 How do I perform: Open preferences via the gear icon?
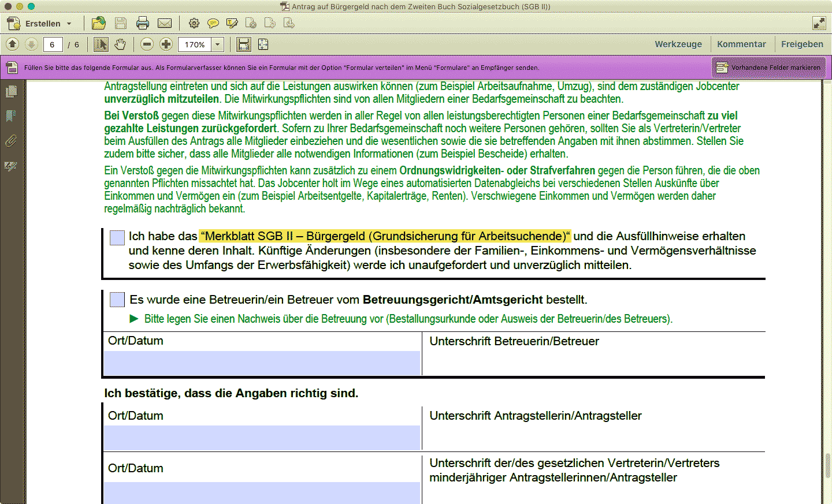pos(194,23)
